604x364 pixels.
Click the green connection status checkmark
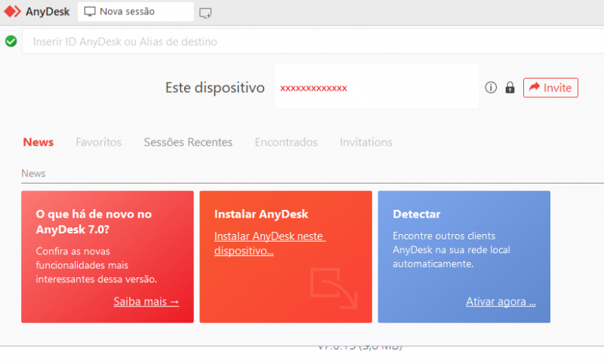point(11,41)
